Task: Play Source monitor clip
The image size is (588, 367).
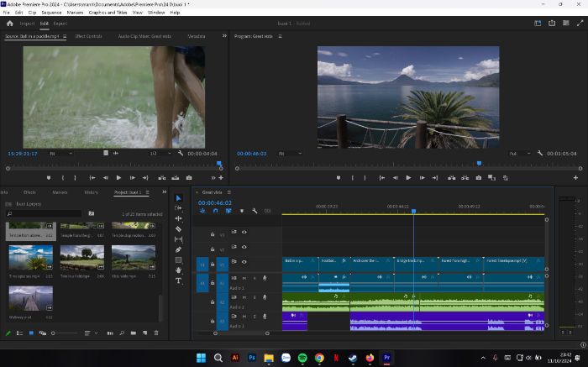Action: click(x=118, y=178)
